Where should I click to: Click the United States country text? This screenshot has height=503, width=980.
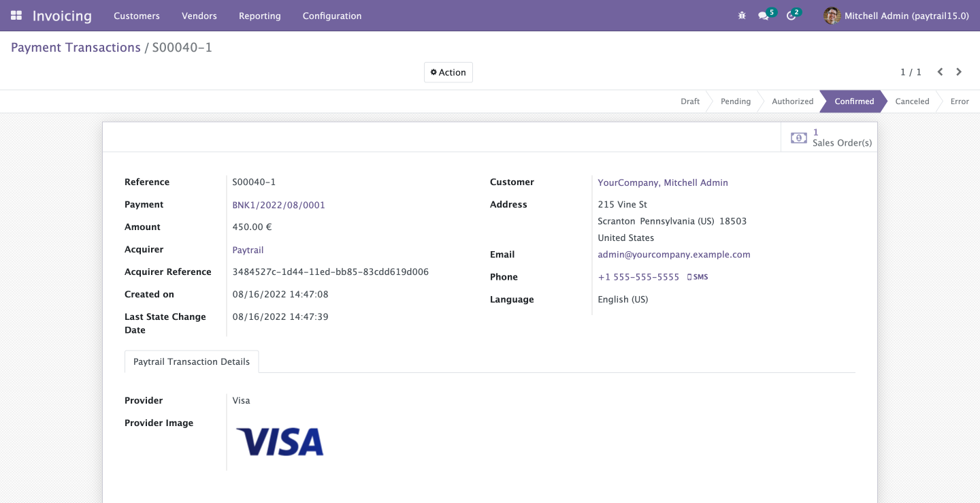[x=625, y=238]
